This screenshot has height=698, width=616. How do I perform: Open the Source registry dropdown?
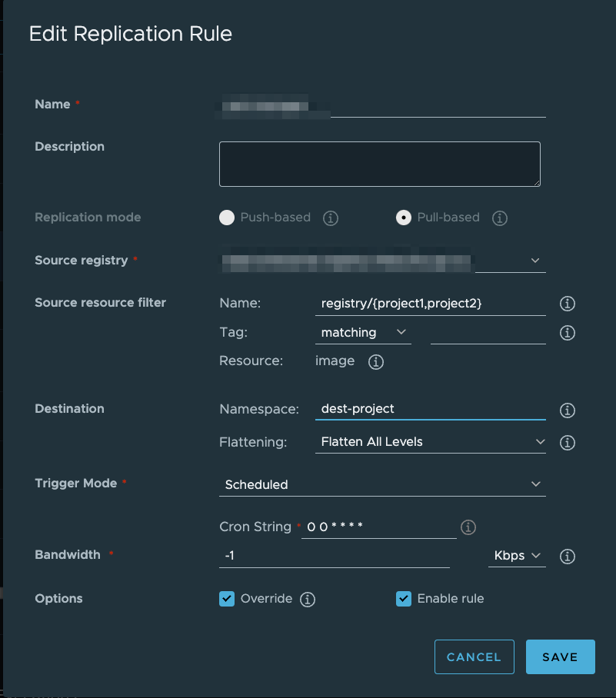click(x=535, y=261)
